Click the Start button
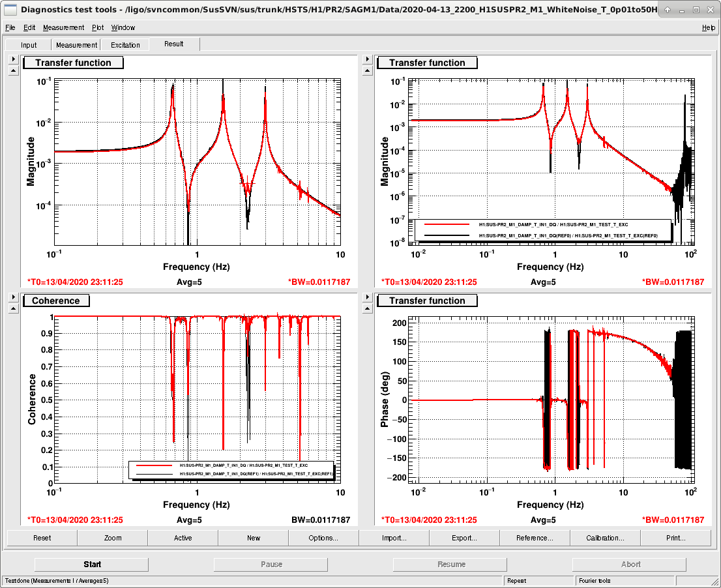721x588 pixels. click(92, 564)
